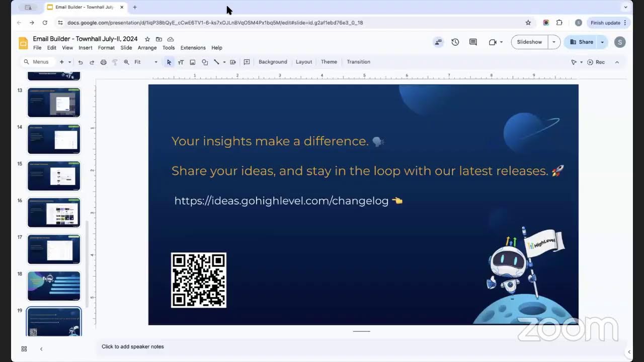Click the insert video icon
644x362 pixels.
click(x=233, y=62)
